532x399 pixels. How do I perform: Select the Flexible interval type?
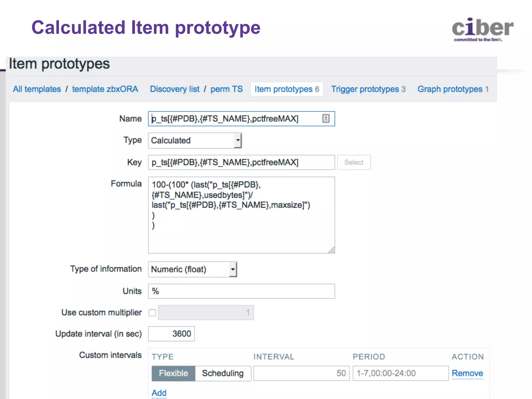(x=173, y=373)
